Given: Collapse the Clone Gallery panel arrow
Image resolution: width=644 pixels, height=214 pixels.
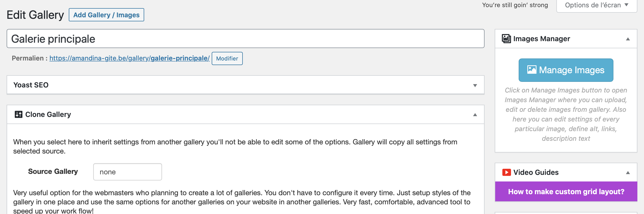Looking at the screenshot, I should click(475, 115).
